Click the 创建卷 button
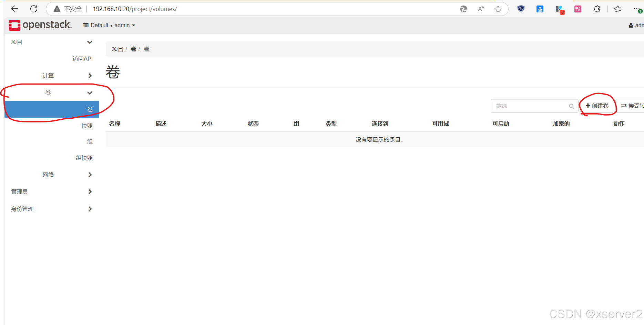 597,106
